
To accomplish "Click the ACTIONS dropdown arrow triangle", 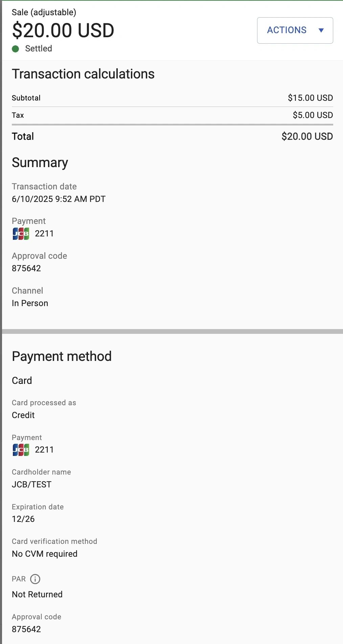I will click(321, 30).
